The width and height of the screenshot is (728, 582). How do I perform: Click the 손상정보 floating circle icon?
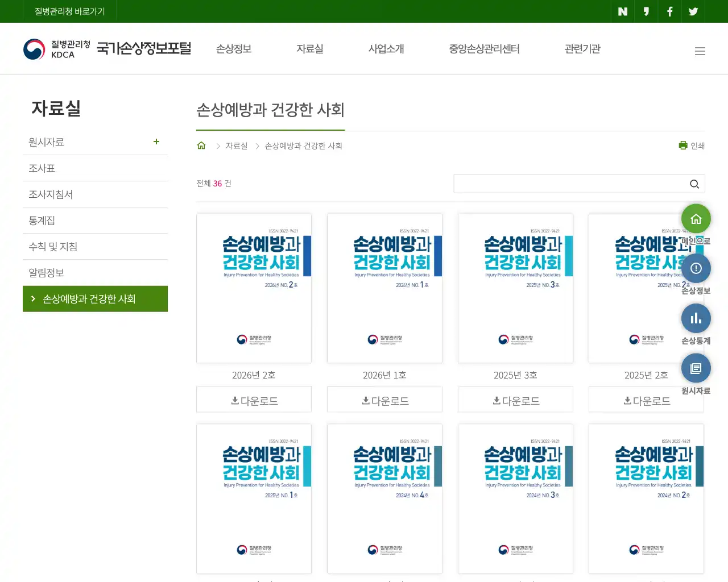[696, 268]
